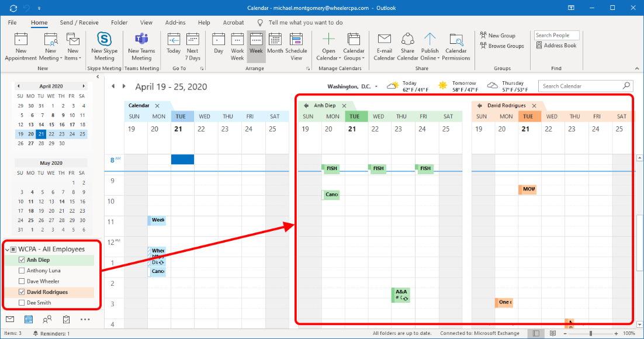Screen dimensions: 644x339
Task: Overlay the Anh Diep calendar with arrow
Action: pos(306,106)
